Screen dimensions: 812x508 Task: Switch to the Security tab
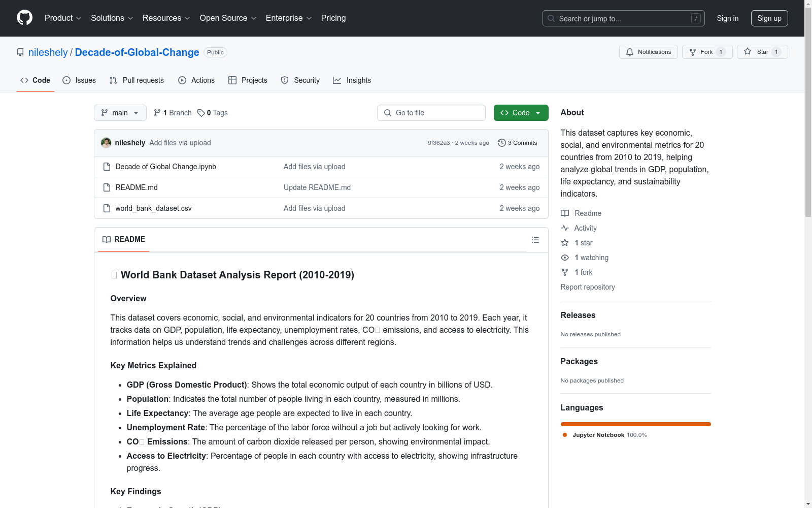(x=300, y=80)
